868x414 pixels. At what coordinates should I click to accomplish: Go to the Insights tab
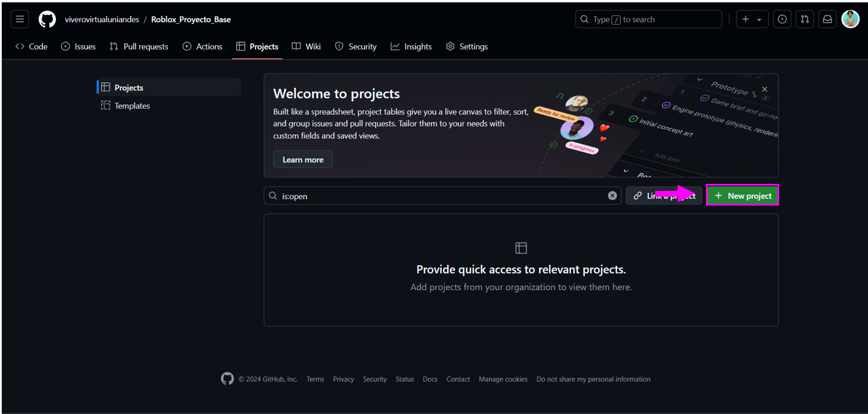coord(411,47)
